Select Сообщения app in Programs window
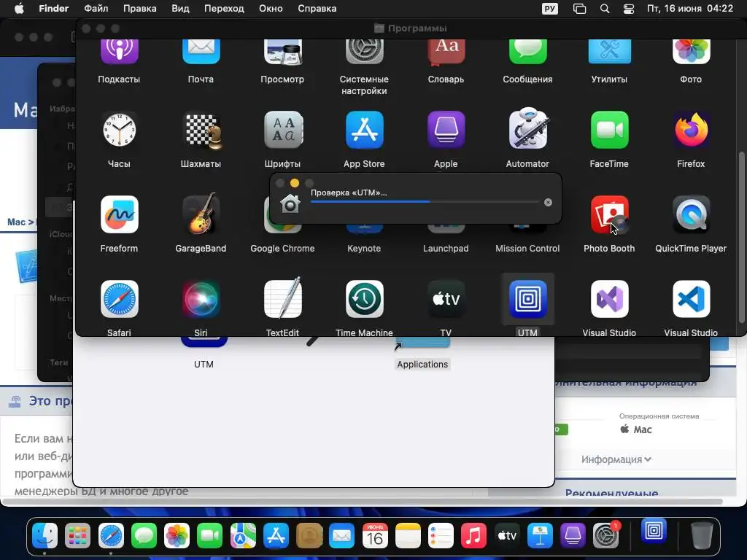The image size is (747, 560). click(528, 50)
